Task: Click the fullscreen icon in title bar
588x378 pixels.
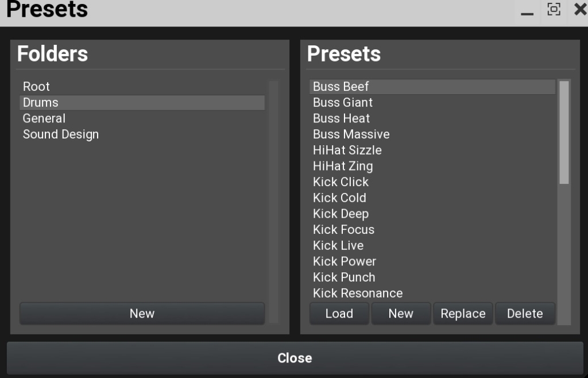Action: [x=554, y=9]
